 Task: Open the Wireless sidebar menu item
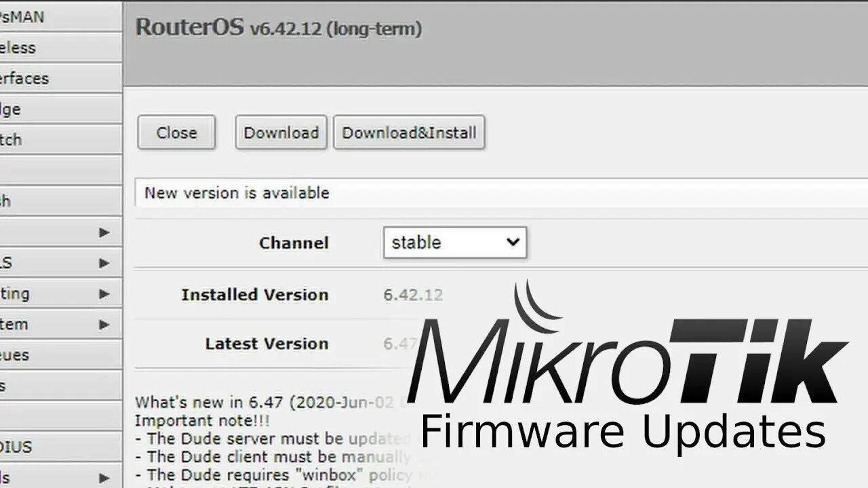(60, 47)
